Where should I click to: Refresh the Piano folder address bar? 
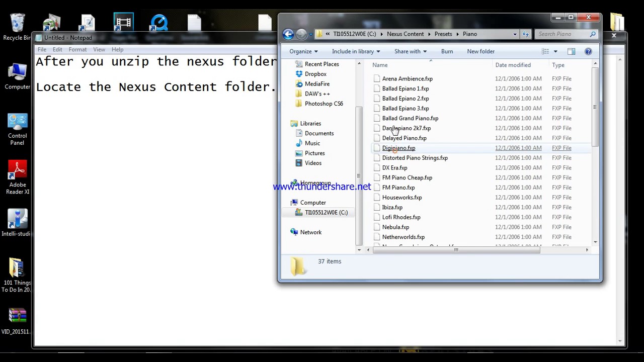[526, 34]
